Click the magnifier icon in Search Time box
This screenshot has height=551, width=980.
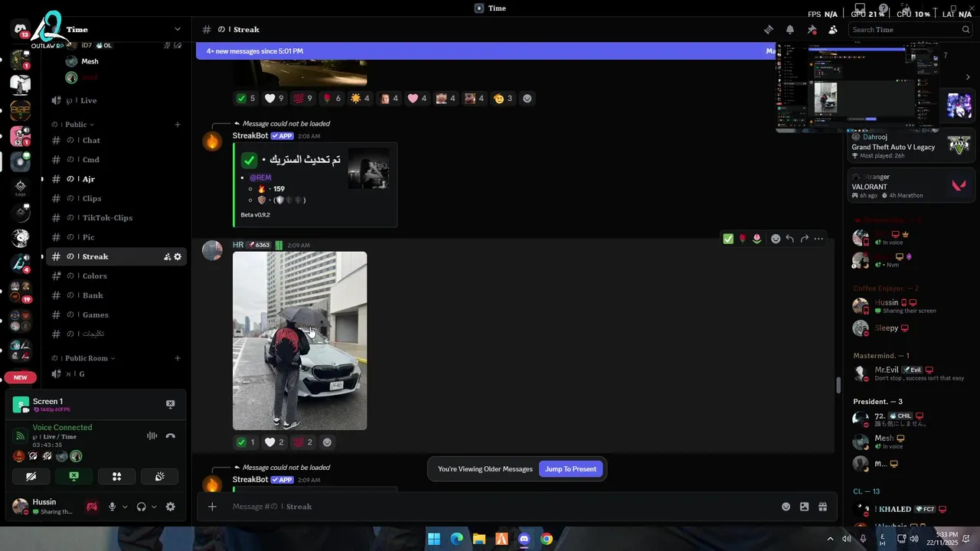point(966,29)
